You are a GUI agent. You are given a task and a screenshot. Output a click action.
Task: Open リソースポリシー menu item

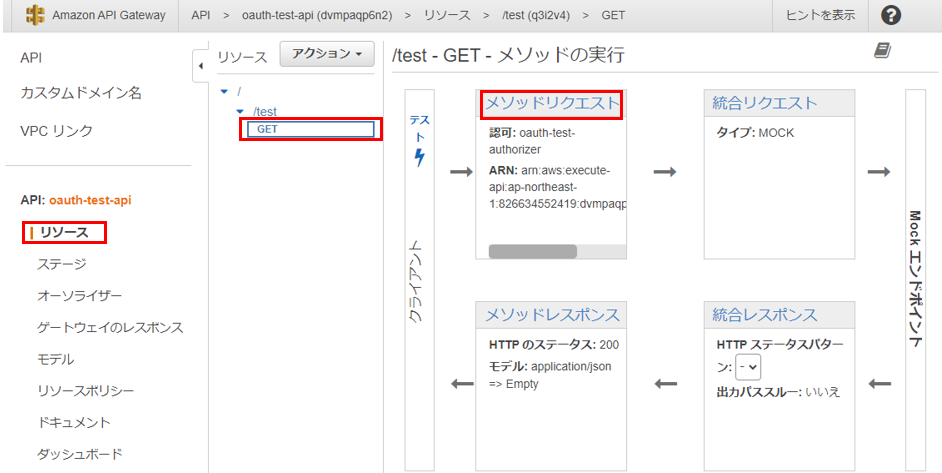[85, 391]
